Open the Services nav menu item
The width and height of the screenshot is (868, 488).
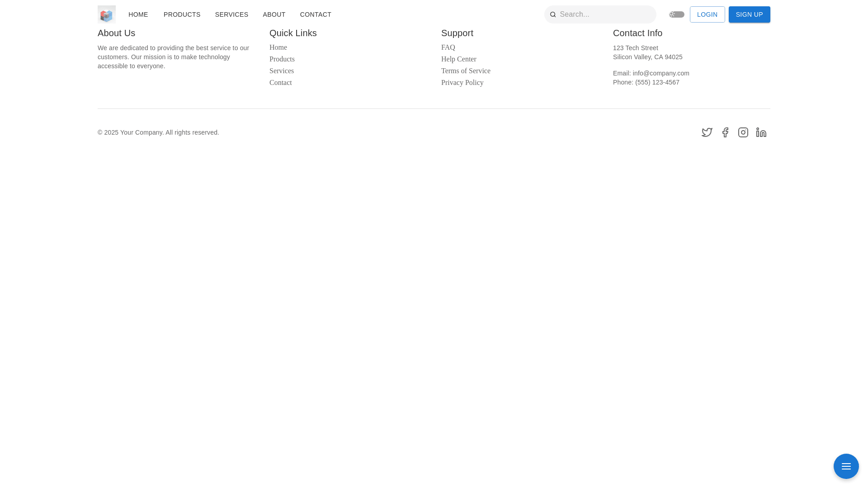coord(231,14)
